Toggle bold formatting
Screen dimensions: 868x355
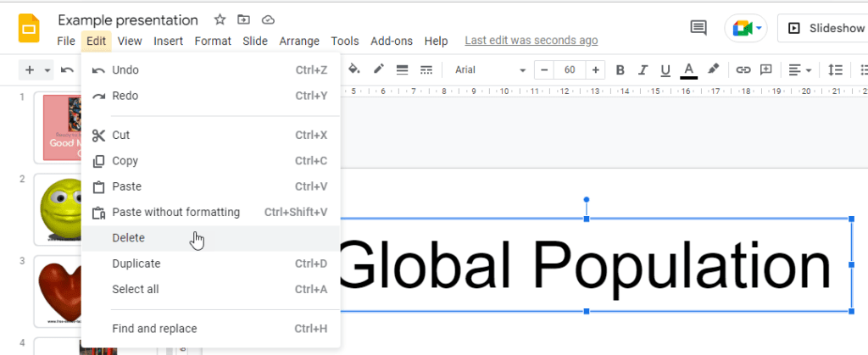(x=620, y=70)
